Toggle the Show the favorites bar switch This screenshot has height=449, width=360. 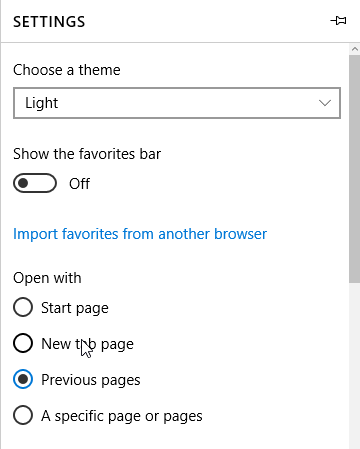click(35, 183)
